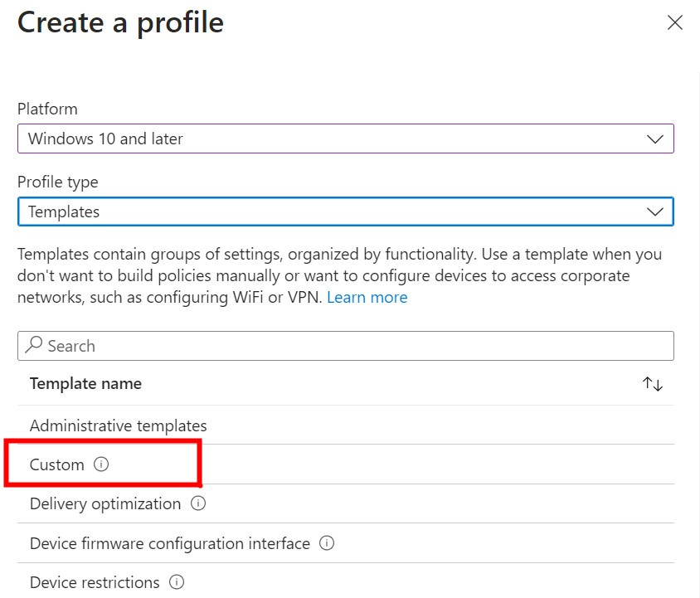
Task: Click inside the Search input field
Action: point(249,345)
